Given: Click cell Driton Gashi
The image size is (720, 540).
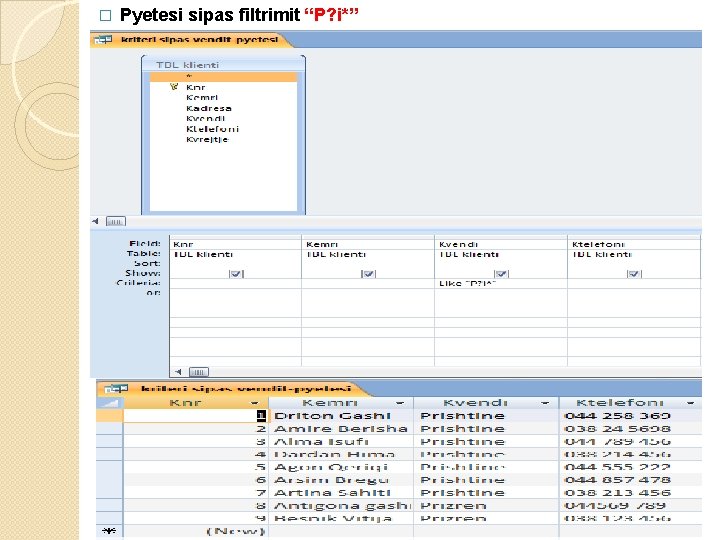Looking at the screenshot, I should 341,416.
